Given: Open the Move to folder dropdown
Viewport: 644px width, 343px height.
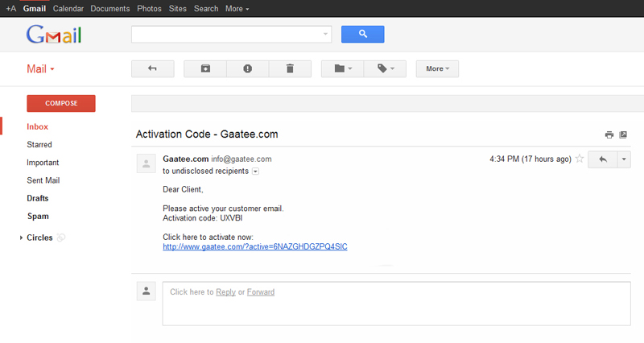Looking at the screenshot, I should 343,68.
